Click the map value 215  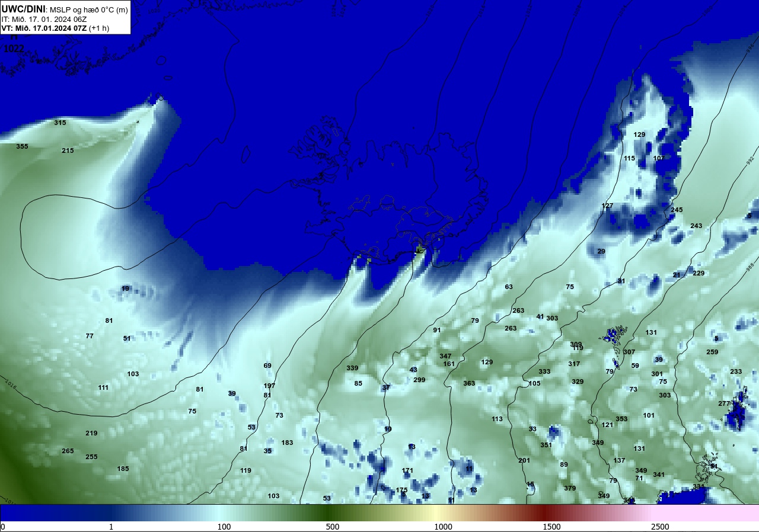pos(68,150)
